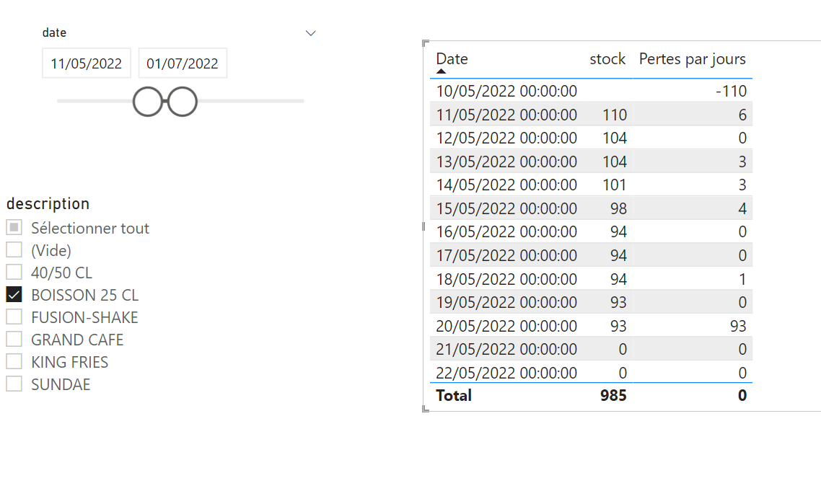Image resolution: width=821 pixels, height=504 pixels.
Task: Select the 13/05/2022 00:00:00 date cell
Action: [x=506, y=162]
